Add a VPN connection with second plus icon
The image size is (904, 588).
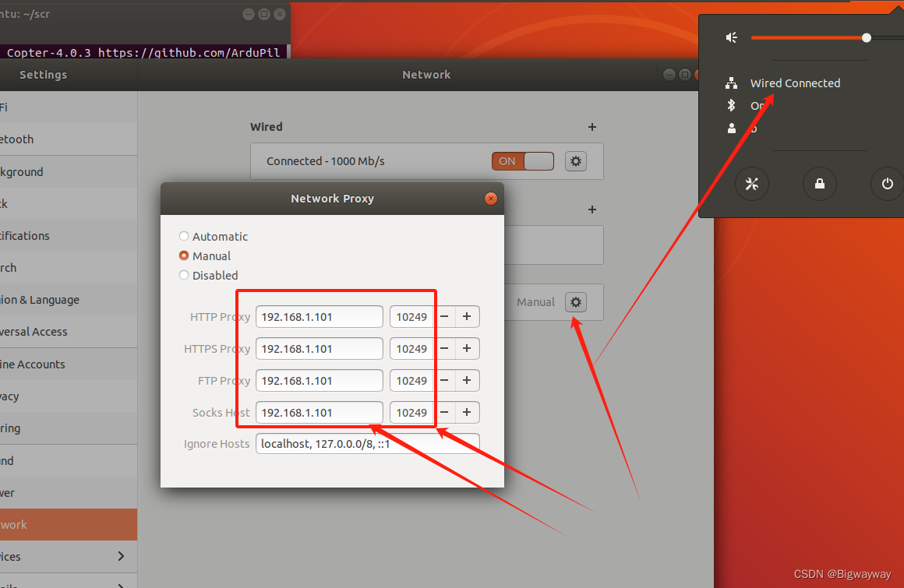[x=592, y=209]
